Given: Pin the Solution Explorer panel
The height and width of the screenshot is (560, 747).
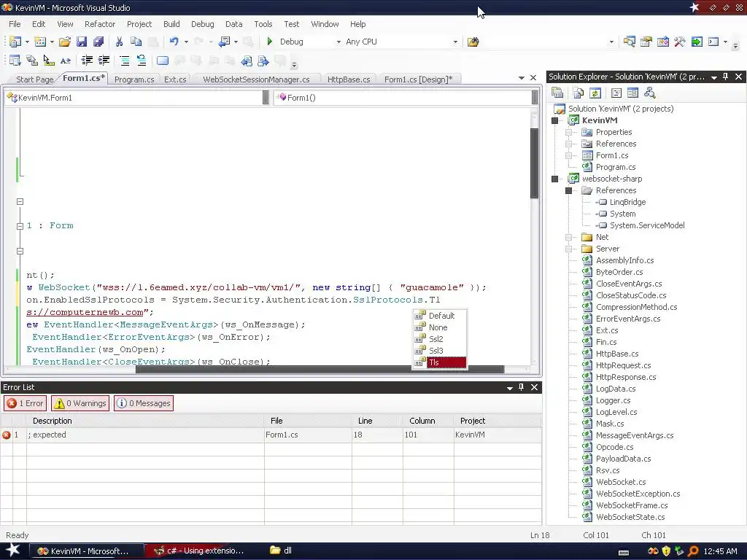Looking at the screenshot, I should click(x=726, y=76).
